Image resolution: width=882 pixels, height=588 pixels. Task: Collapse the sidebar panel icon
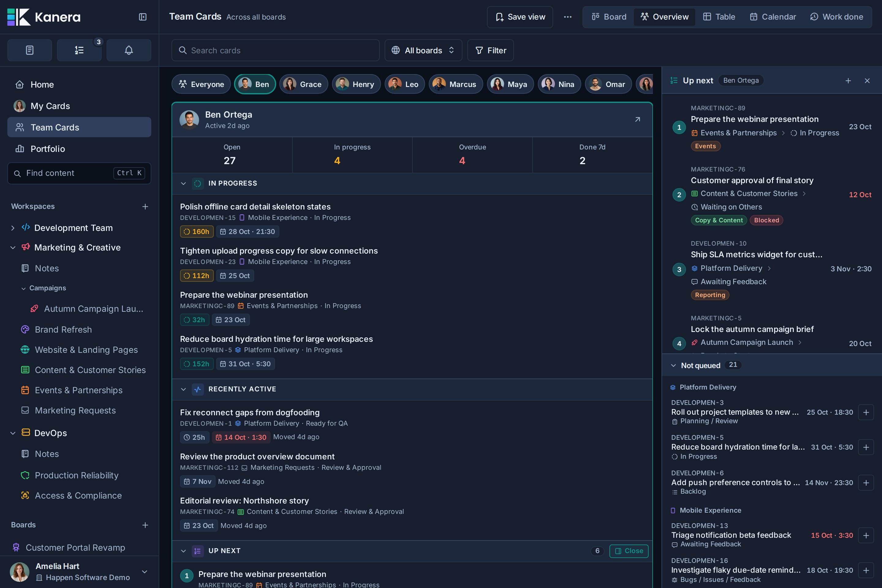click(142, 17)
